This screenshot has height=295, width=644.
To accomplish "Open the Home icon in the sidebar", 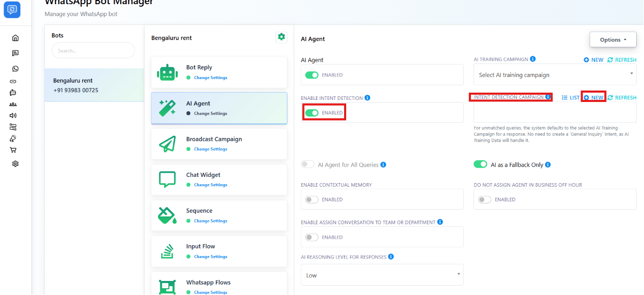I will point(15,38).
